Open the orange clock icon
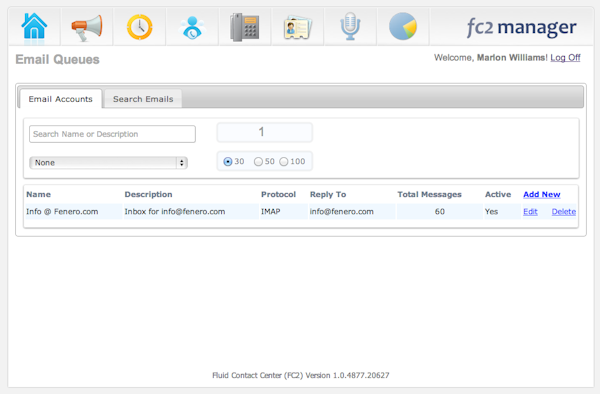 tap(140, 27)
